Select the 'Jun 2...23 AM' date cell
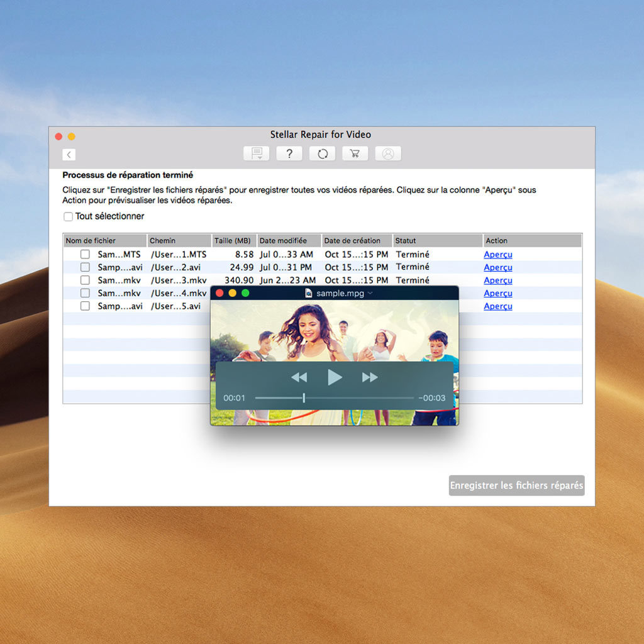The width and height of the screenshot is (644, 644). click(287, 280)
